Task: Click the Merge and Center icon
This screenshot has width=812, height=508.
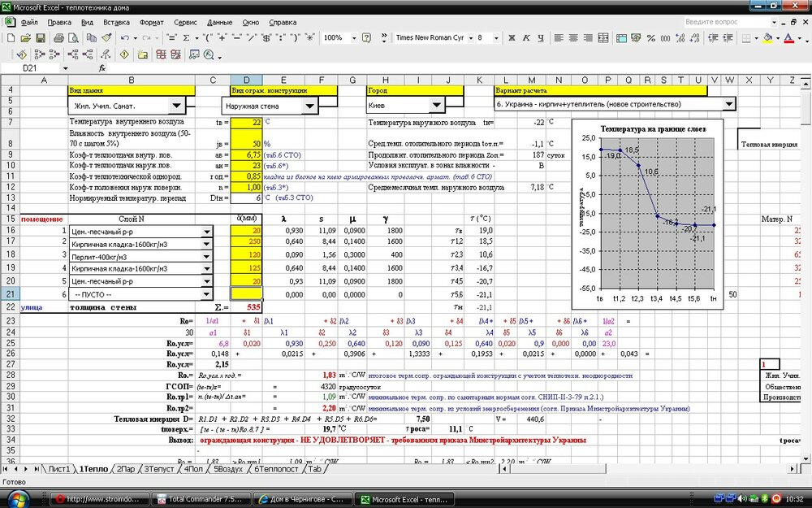Action: 604,38
